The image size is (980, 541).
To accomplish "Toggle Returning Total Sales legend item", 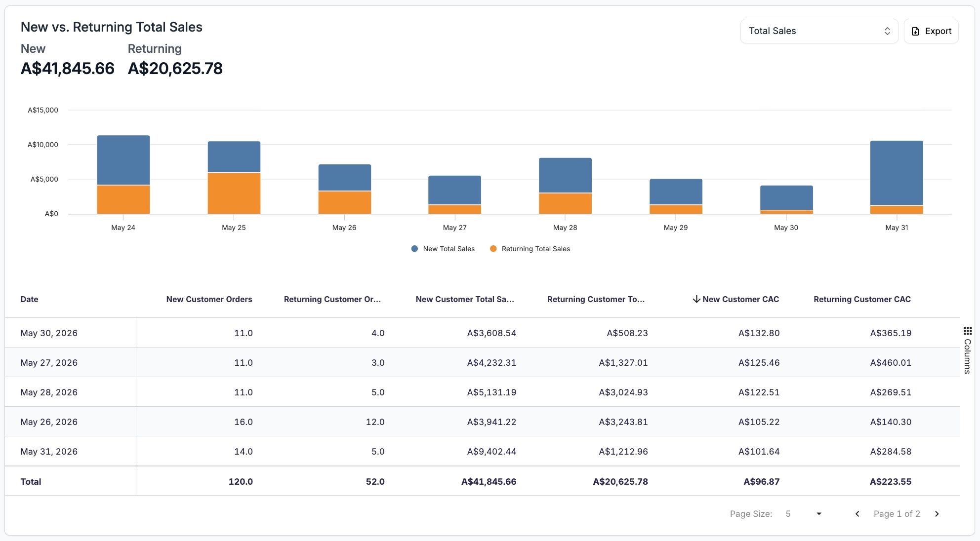I will coord(530,249).
